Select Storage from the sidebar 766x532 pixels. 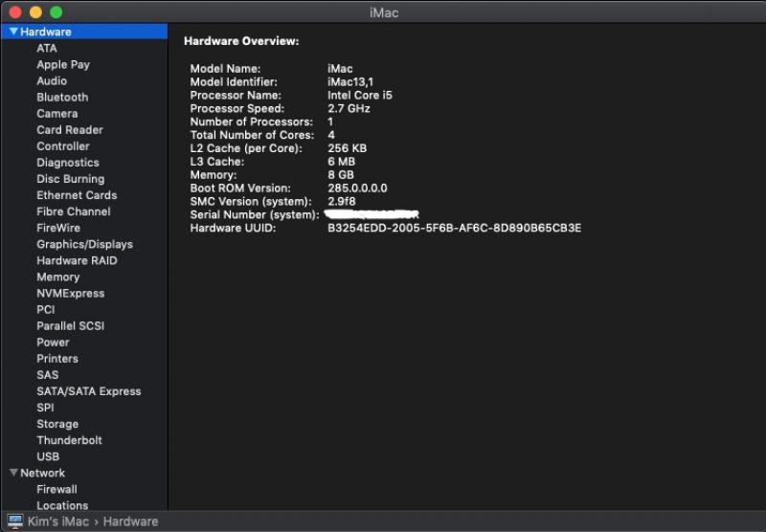point(57,424)
